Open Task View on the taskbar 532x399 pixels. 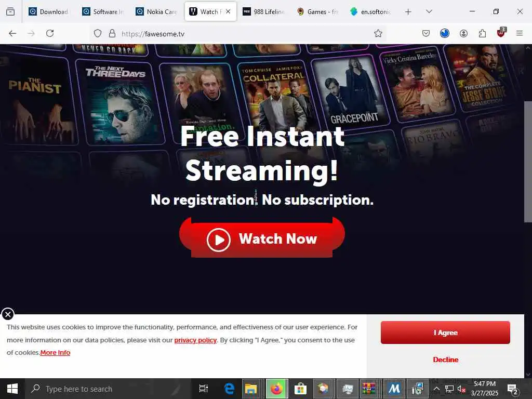point(204,389)
